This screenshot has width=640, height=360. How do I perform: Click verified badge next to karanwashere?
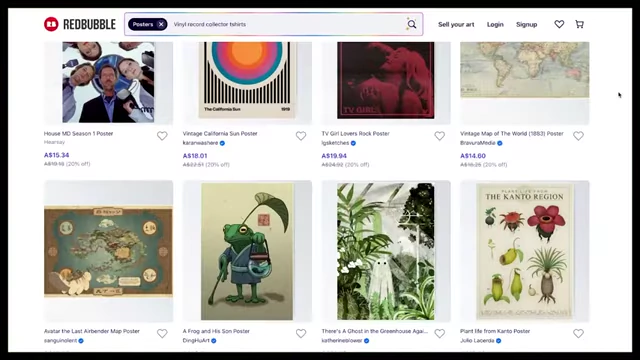coord(222,143)
